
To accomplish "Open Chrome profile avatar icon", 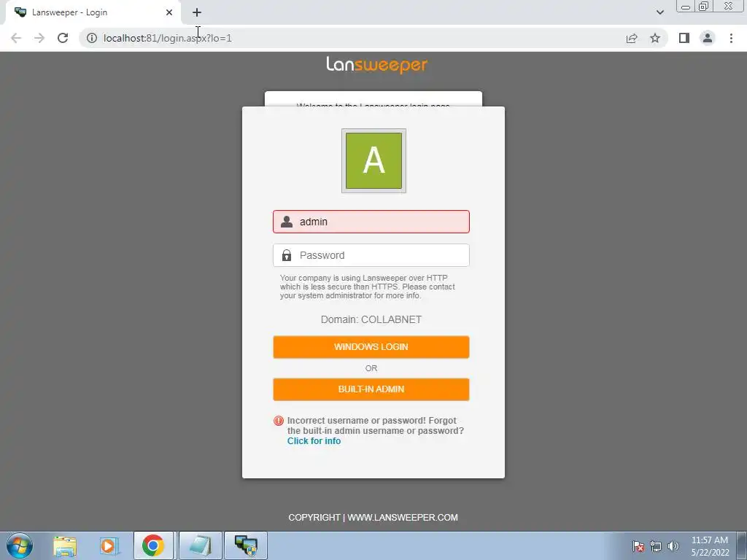I will 708,38.
